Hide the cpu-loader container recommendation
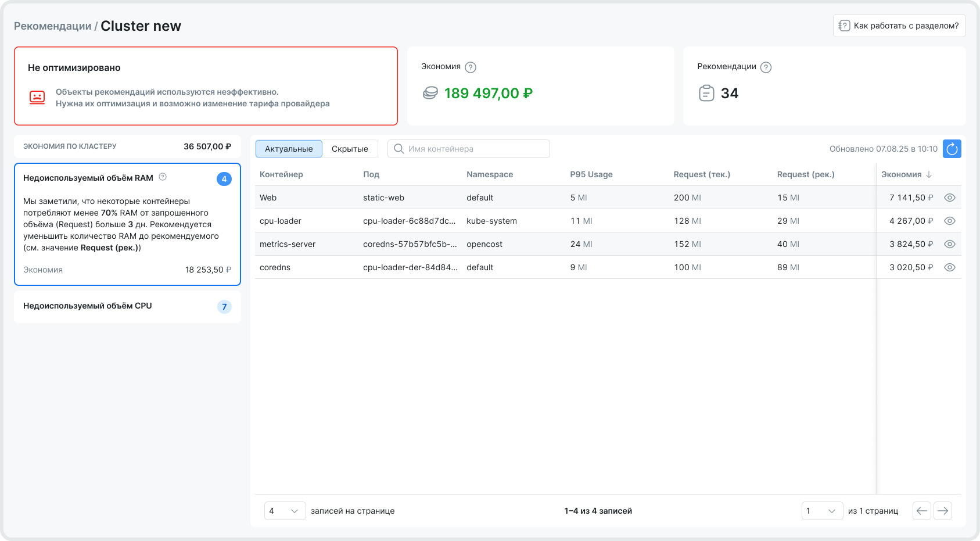980x541 pixels. 949,221
